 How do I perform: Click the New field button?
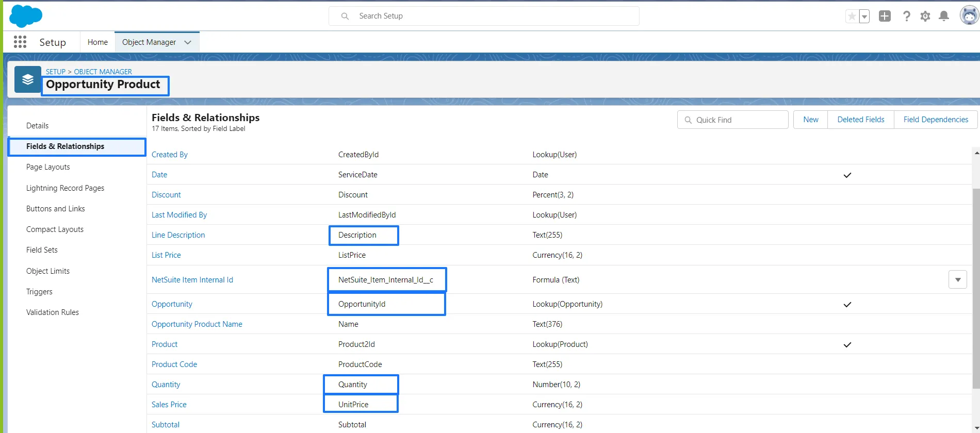point(811,120)
